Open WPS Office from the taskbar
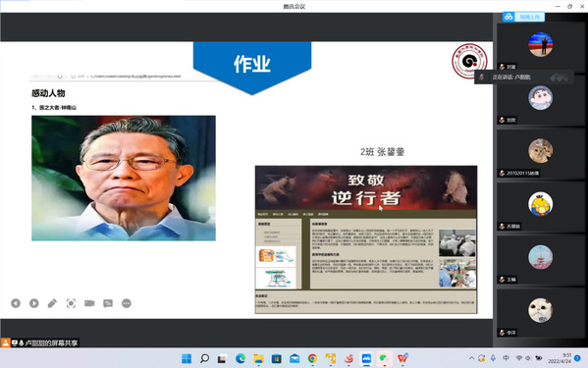This screenshot has width=588, height=368. (402, 358)
